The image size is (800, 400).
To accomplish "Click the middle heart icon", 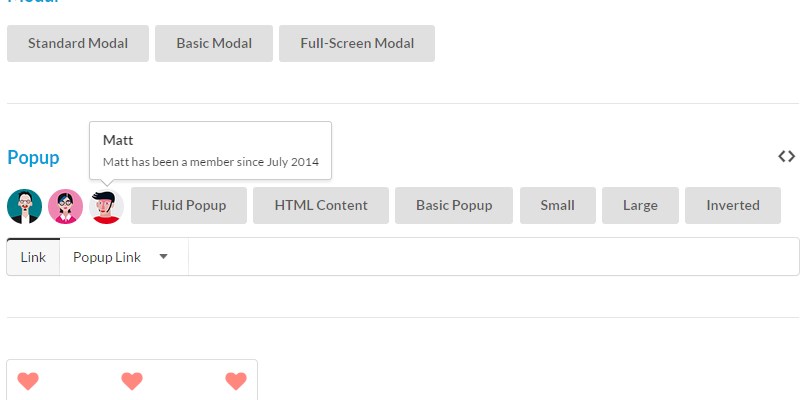I will pyautogui.click(x=132, y=380).
